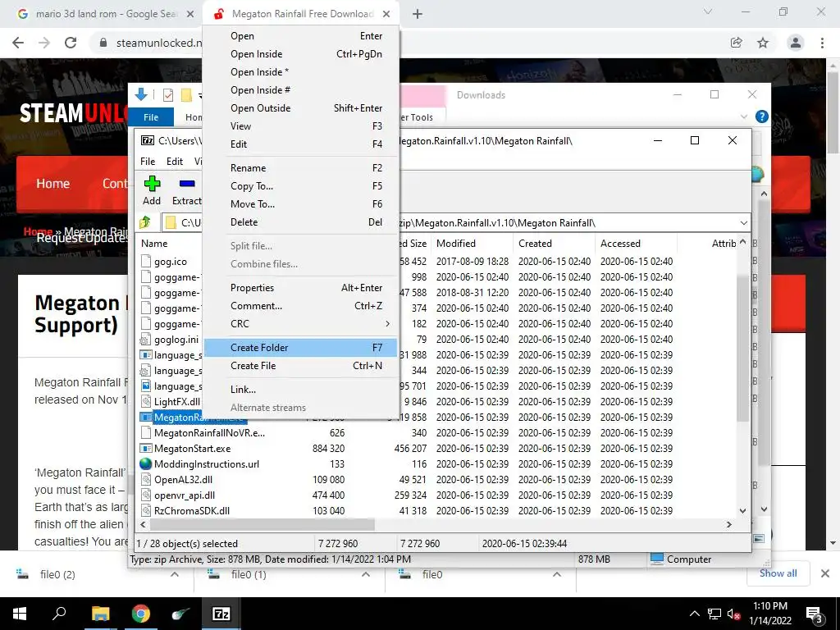The image size is (840, 630).
Task: Select Rename in the context menu
Action: 300,168
